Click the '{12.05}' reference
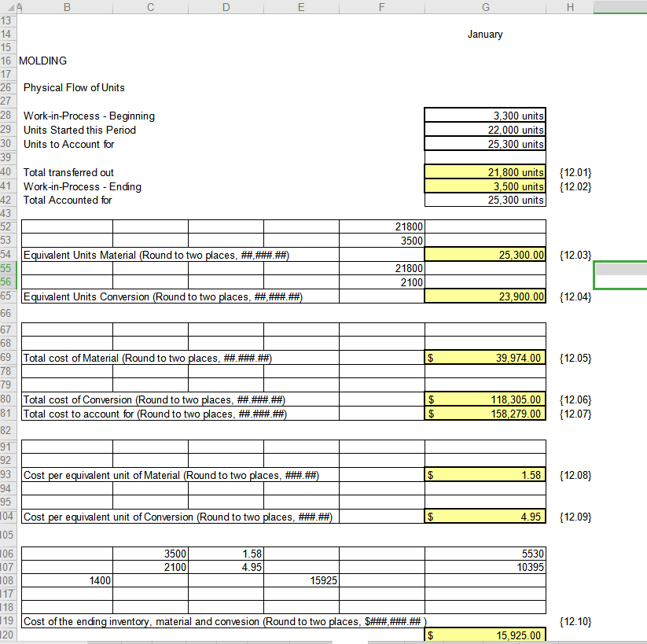The height and width of the screenshot is (644, 647). (x=575, y=358)
